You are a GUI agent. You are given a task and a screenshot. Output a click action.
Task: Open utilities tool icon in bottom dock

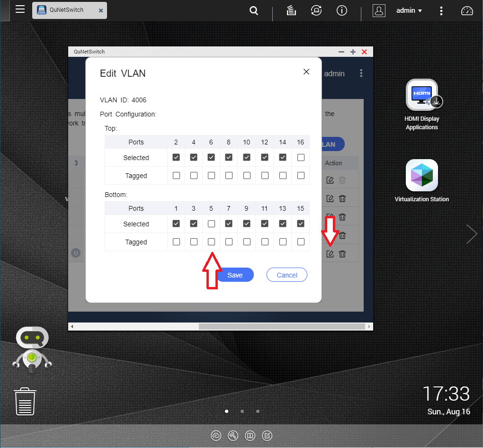(x=233, y=436)
